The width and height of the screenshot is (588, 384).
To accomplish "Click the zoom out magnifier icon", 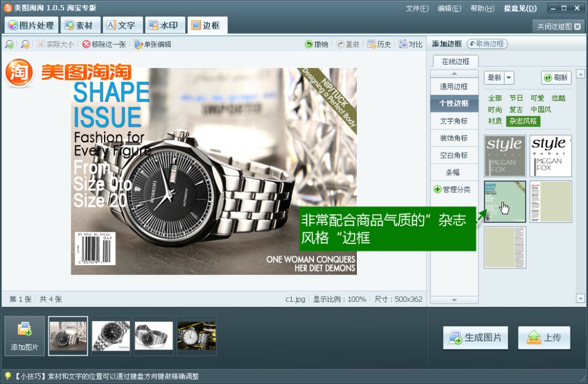I will (25, 44).
